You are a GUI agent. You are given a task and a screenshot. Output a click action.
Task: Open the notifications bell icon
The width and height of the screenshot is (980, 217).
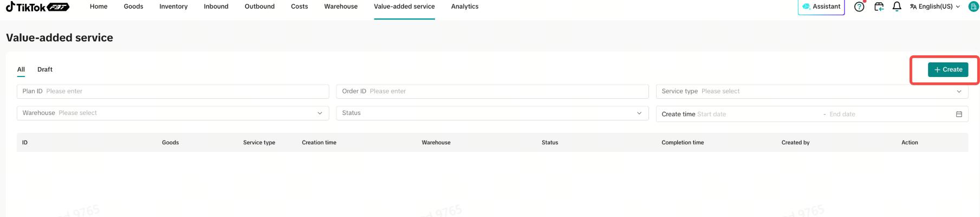[897, 7]
